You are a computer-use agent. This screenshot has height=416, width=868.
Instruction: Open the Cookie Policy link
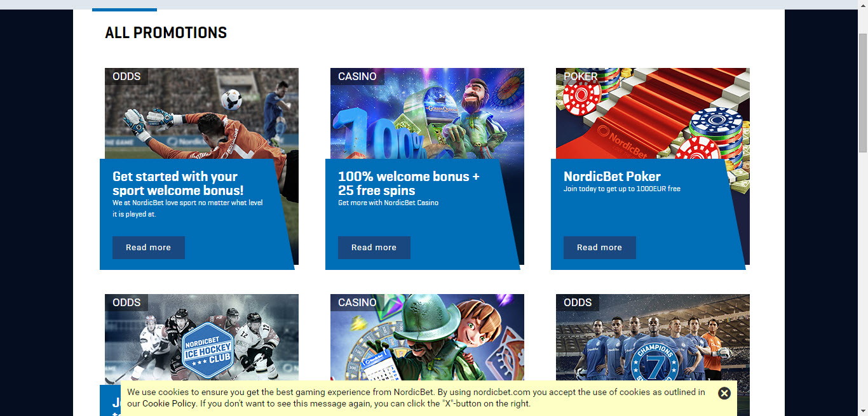170,403
